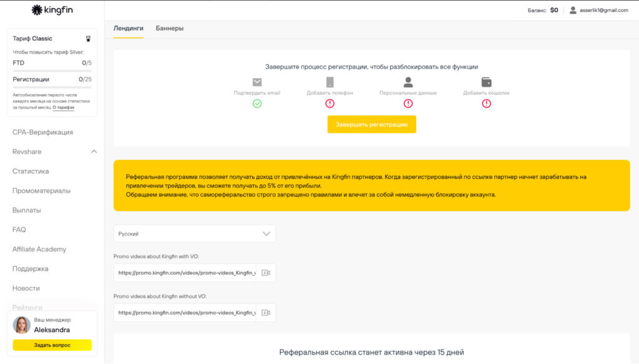
Task: Click the Подтвердить email label
Action: (256, 93)
